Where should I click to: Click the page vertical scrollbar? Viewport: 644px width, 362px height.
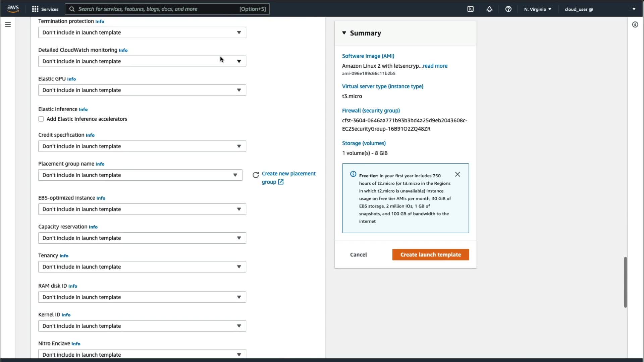pyautogui.click(x=625, y=282)
